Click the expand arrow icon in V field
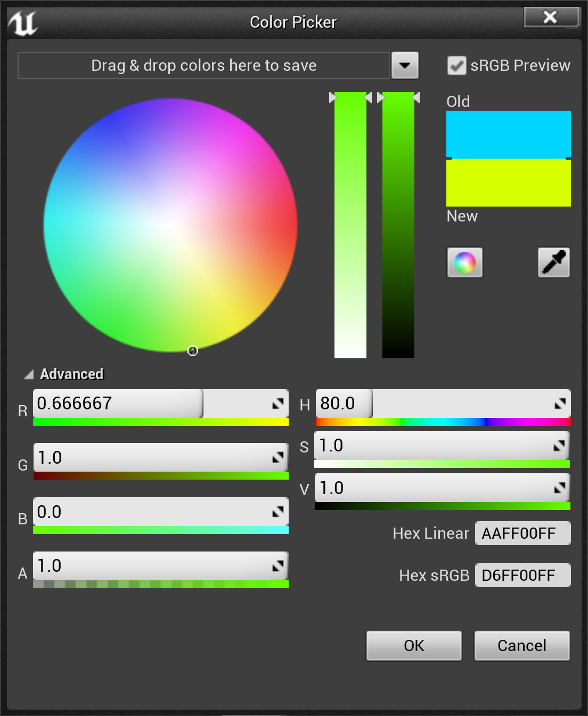Image resolution: width=588 pixels, height=716 pixels. pyautogui.click(x=559, y=488)
